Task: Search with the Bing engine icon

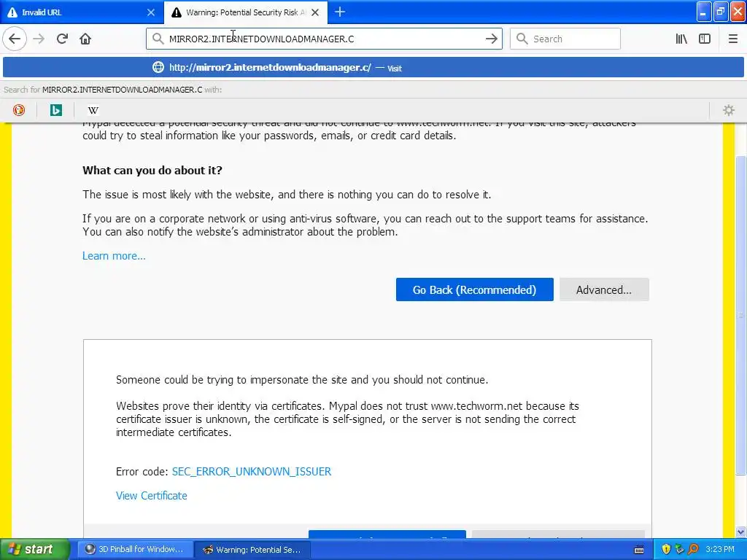Action: (55, 110)
